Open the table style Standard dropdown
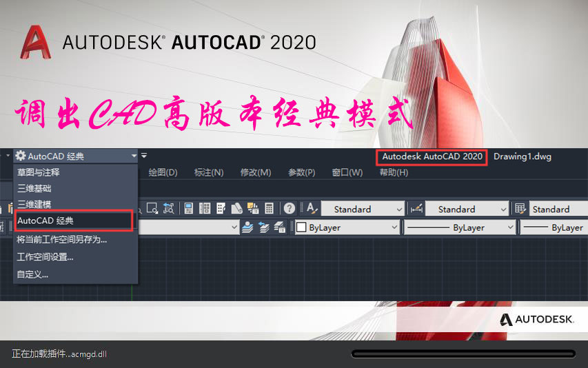588x368 pixels. pyautogui.click(x=559, y=209)
